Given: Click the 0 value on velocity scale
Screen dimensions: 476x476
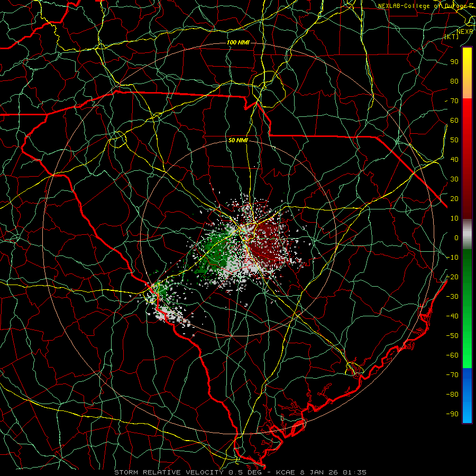Looking at the screenshot, I should tap(456, 238).
